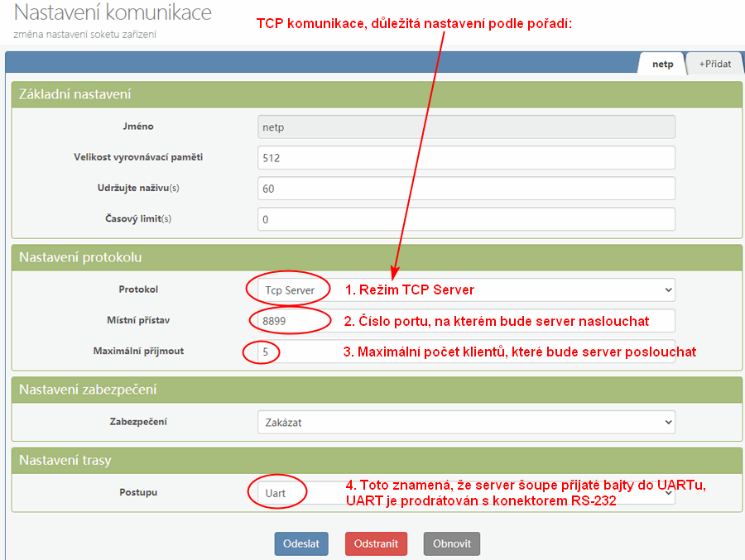The image size is (745, 560).
Task: Click the Nastavení komunikace page title
Action: click(113, 13)
